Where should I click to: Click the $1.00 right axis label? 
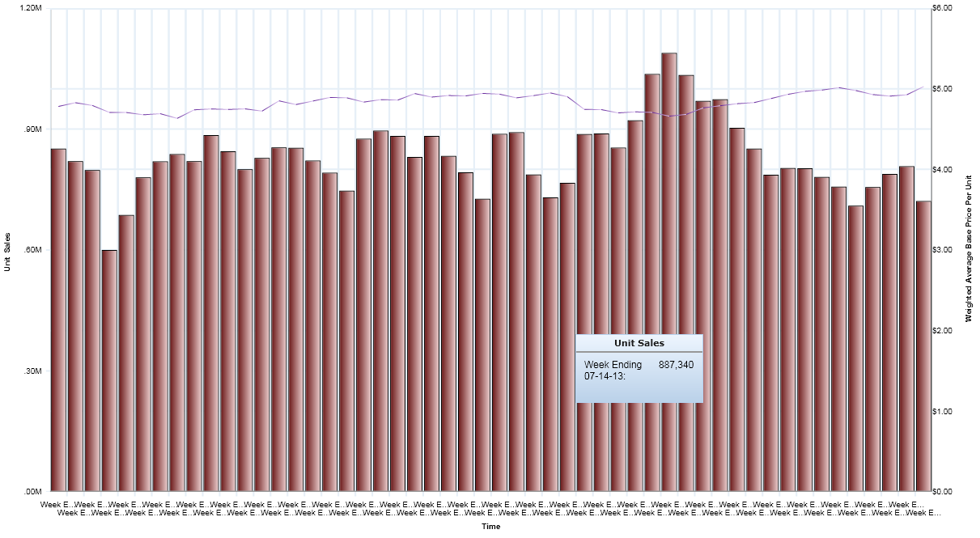click(x=944, y=411)
